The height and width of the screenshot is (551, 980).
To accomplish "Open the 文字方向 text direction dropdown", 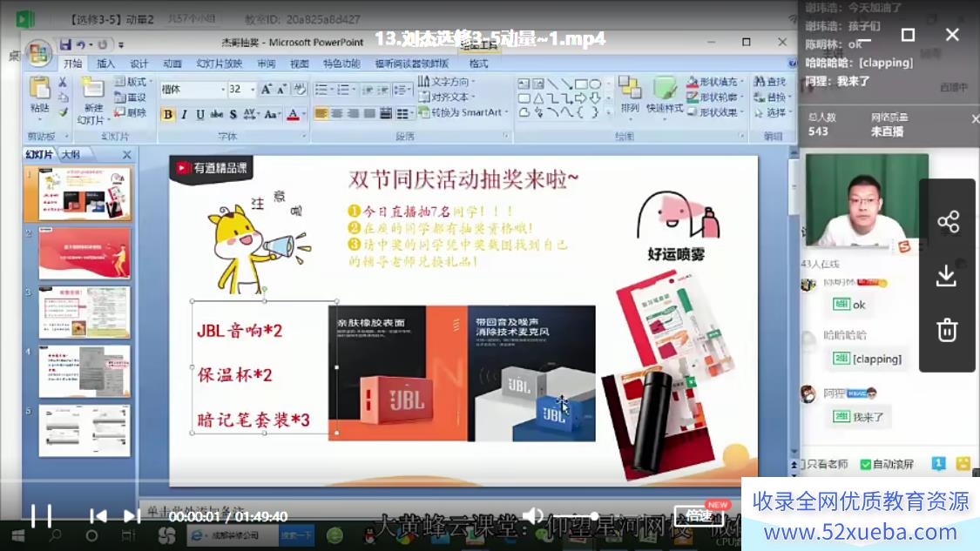I will click(447, 81).
